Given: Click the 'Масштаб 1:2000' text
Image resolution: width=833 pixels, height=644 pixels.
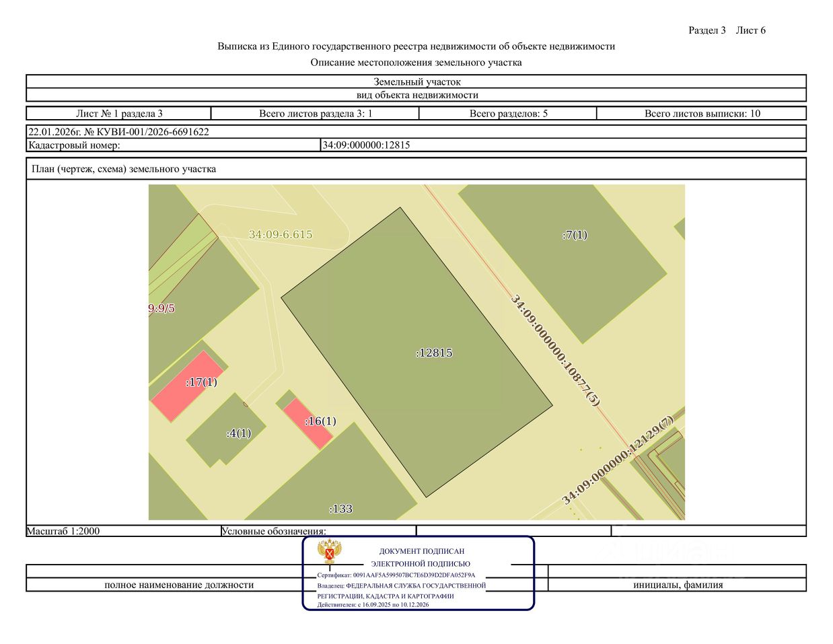Looking at the screenshot, I should coord(63,531).
